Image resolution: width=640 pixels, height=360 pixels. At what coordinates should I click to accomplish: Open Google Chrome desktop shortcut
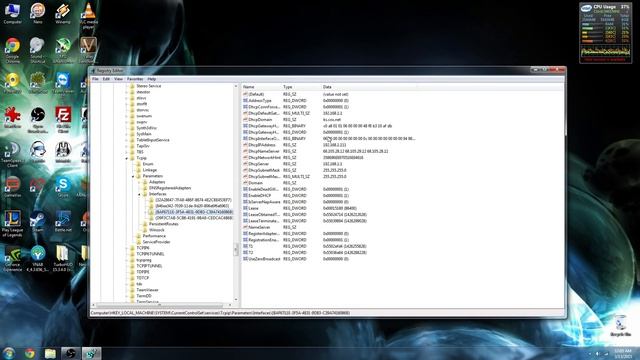(x=12, y=50)
